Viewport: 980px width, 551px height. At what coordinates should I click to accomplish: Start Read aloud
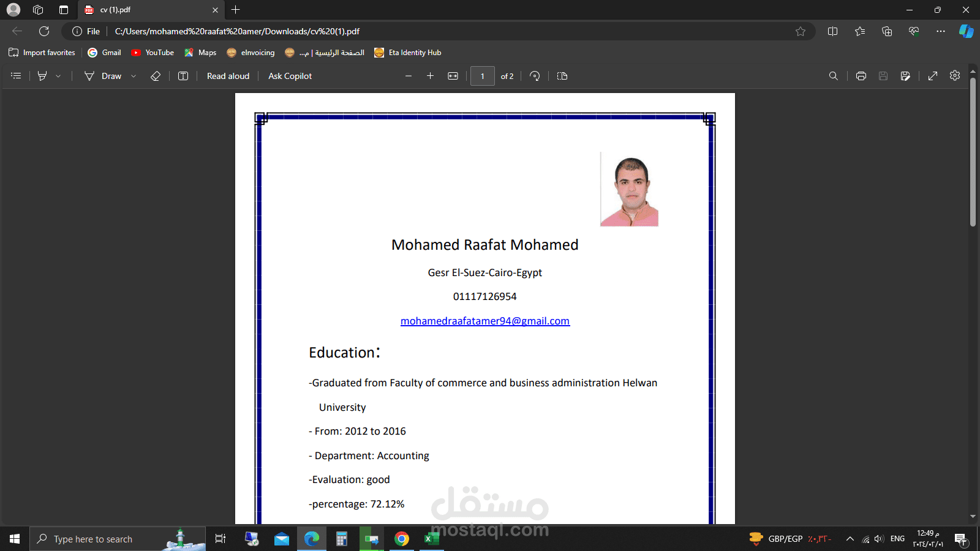(x=228, y=76)
